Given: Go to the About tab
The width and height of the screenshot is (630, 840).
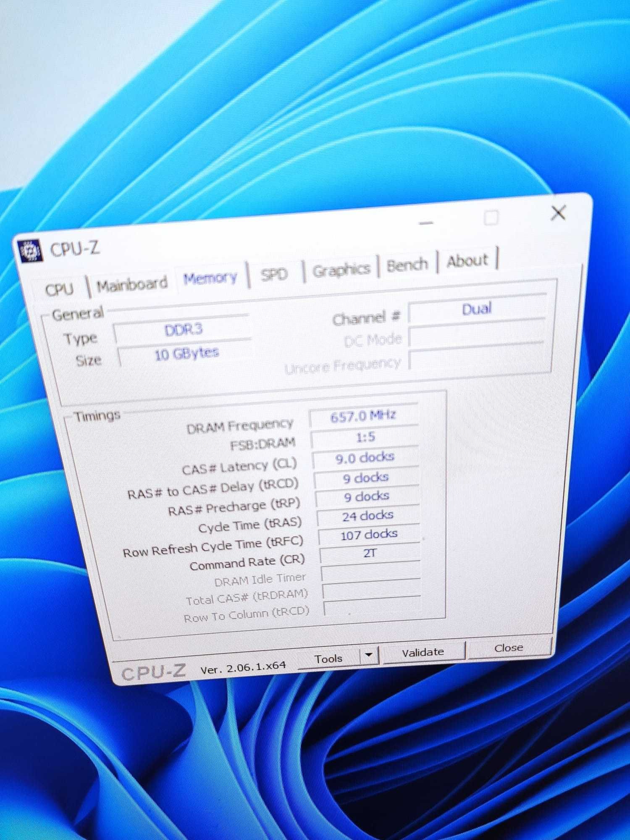Looking at the screenshot, I should [x=467, y=261].
